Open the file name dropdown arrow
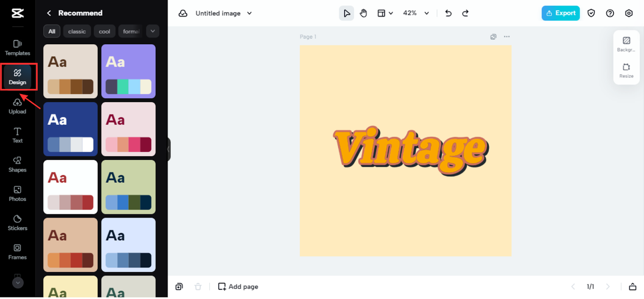Screen dimensions: 644x299 tap(250, 13)
